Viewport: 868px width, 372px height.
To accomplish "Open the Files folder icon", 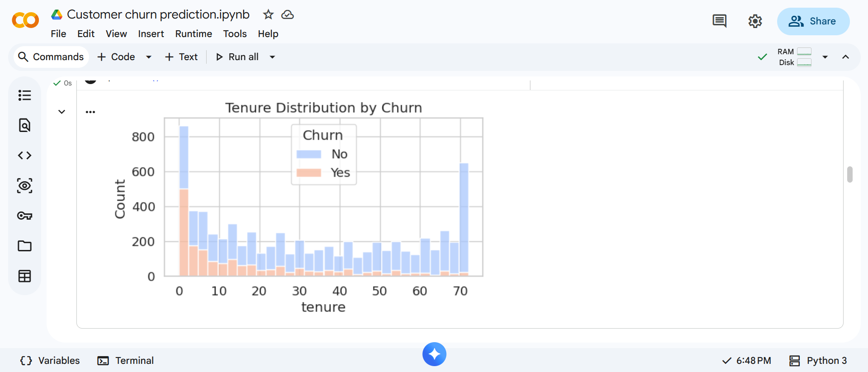I will click(24, 246).
